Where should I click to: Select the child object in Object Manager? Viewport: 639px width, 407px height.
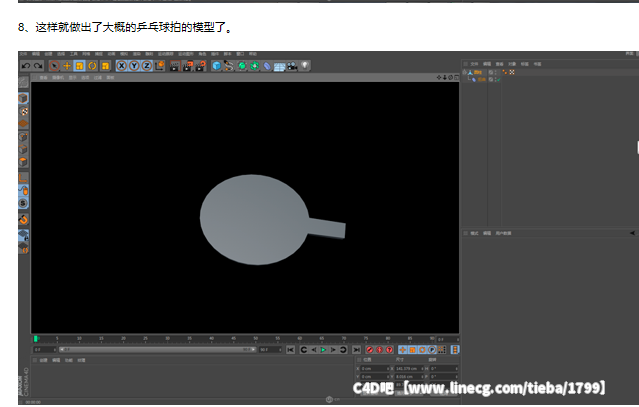(481, 79)
